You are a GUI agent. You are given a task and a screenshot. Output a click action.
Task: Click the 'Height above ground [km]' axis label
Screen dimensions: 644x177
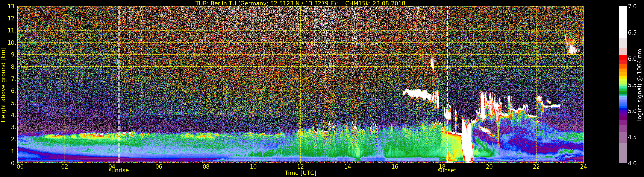3,85
